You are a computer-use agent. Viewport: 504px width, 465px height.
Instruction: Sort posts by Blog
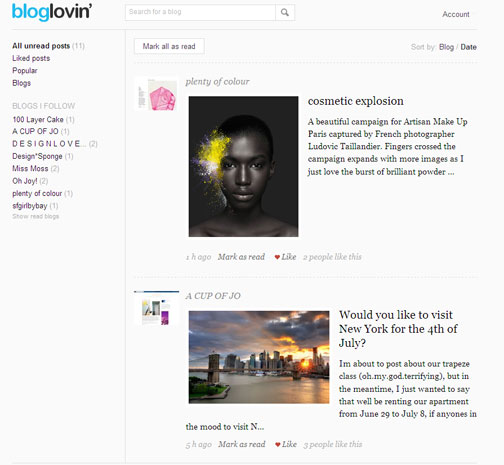click(x=446, y=47)
